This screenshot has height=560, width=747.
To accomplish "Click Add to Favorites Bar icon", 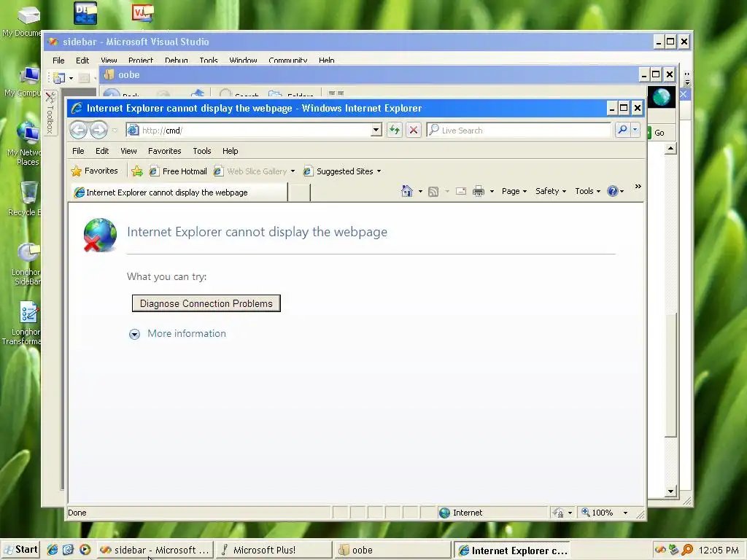I will [x=136, y=171].
